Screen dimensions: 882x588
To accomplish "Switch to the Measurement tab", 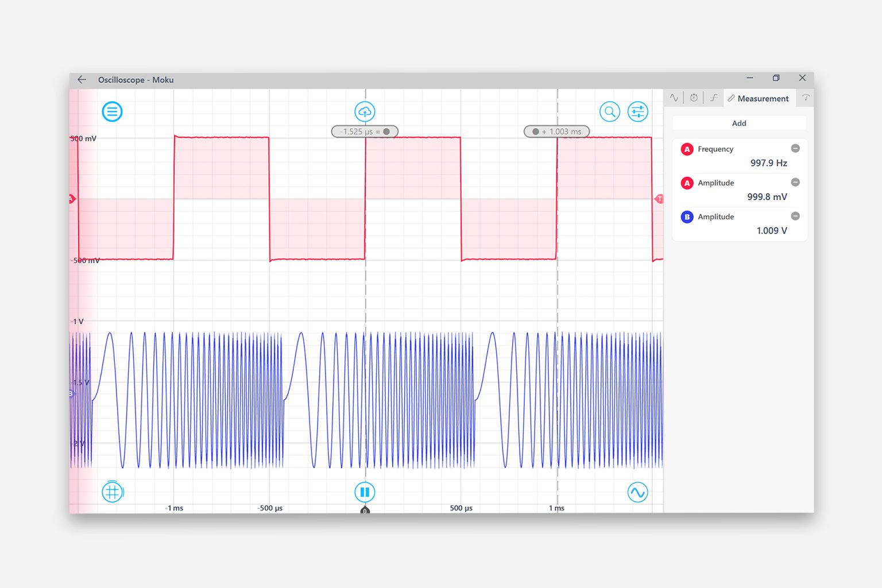I will click(x=759, y=98).
